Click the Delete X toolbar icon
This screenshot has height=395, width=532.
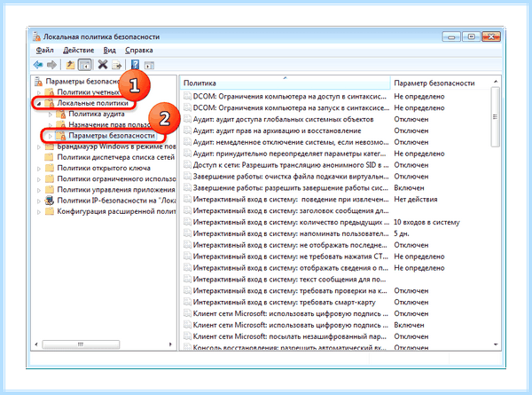103,64
